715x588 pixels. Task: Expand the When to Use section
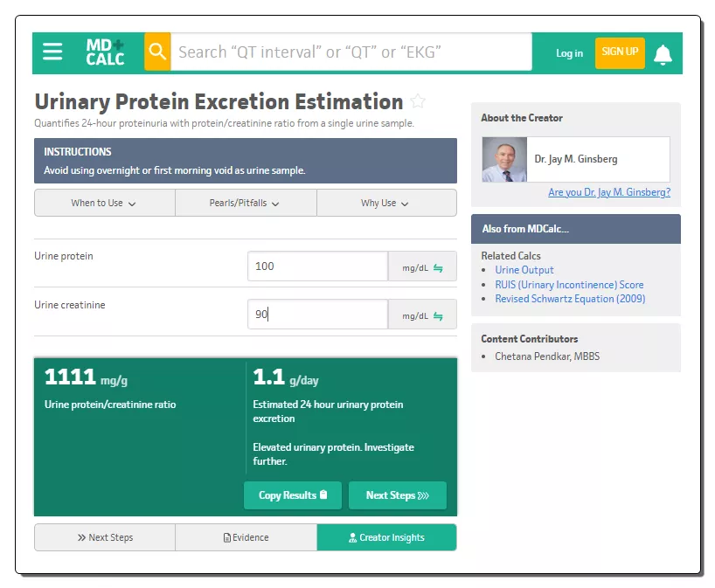click(104, 203)
